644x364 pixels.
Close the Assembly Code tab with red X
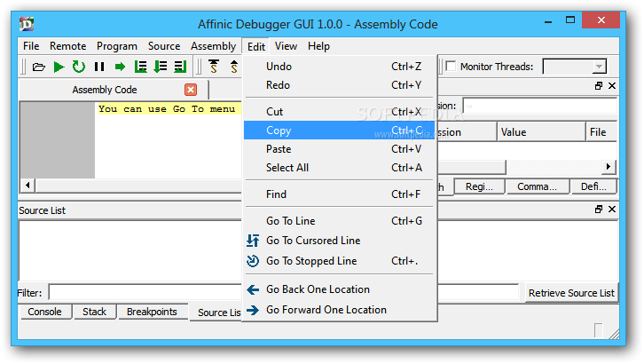pyautogui.click(x=191, y=90)
